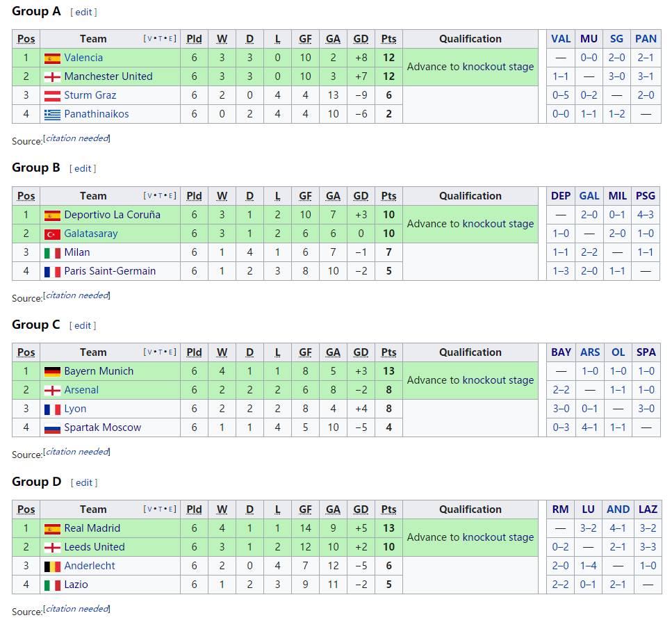Image resolution: width=672 pixels, height=620 pixels.
Task: Click the Austria flag beside Sturm Graz
Action: click(x=52, y=96)
